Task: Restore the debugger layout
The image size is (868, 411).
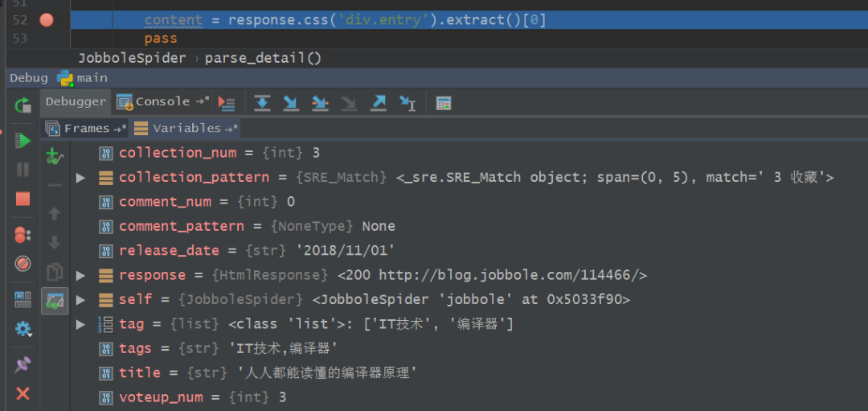Action: (23, 300)
